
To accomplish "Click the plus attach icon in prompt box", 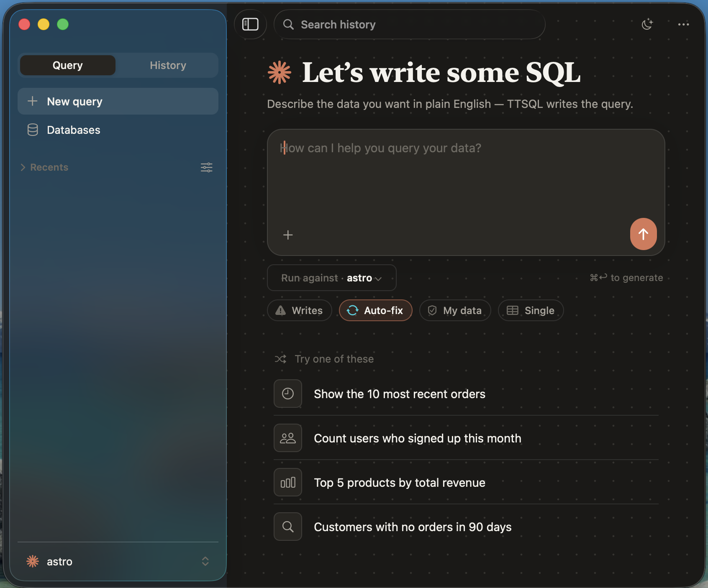I will (x=288, y=235).
